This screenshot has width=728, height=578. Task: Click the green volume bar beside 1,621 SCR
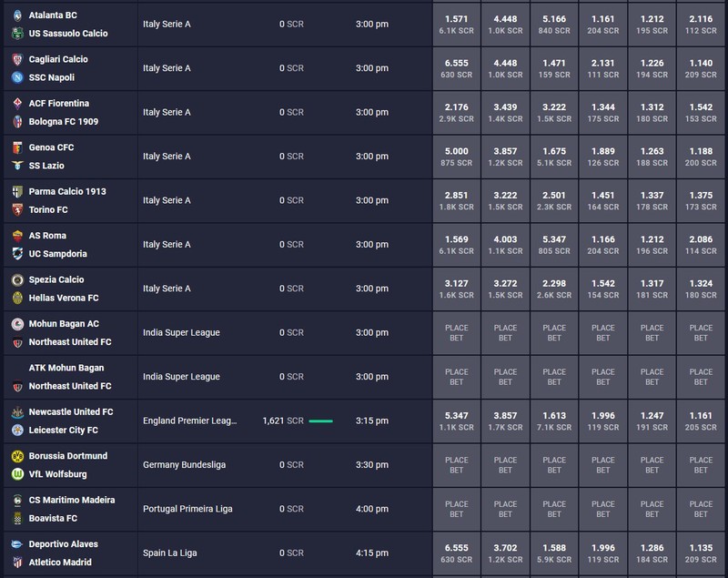(x=321, y=421)
